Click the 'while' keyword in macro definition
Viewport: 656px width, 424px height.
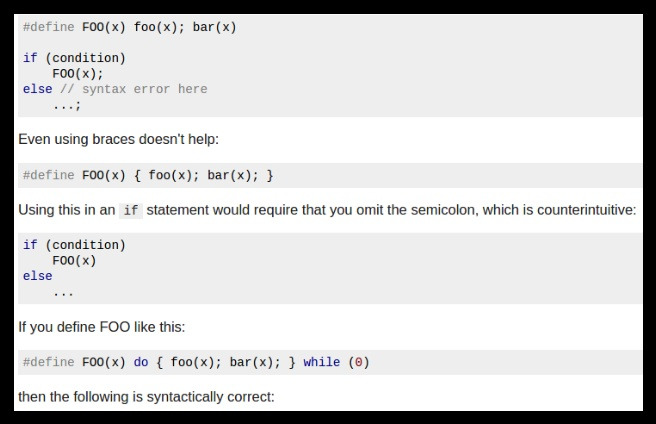pos(322,362)
